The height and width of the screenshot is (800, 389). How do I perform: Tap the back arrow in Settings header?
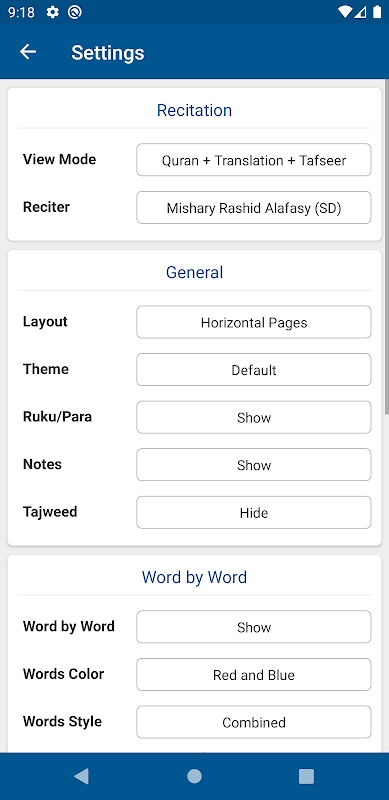click(28, 52)
